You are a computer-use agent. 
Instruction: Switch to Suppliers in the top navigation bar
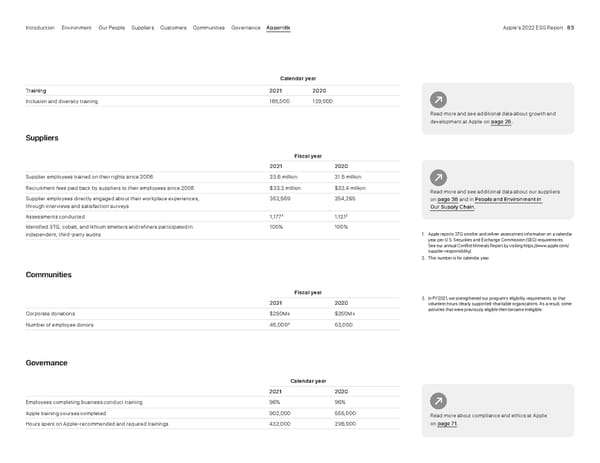tap(144, 28)
